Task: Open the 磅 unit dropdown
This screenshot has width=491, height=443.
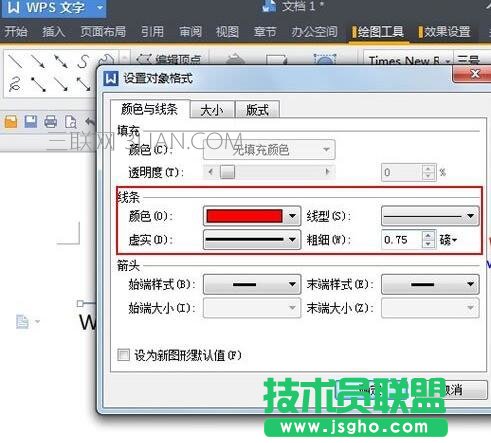Action: point(448,240)
